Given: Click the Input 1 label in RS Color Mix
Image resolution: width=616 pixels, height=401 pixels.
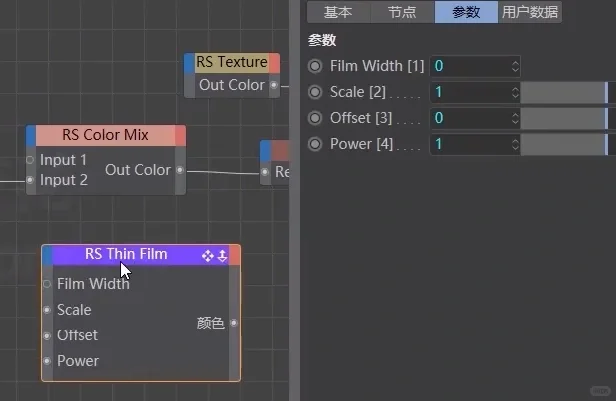Looking at the screenshot, I should [63, 160].
